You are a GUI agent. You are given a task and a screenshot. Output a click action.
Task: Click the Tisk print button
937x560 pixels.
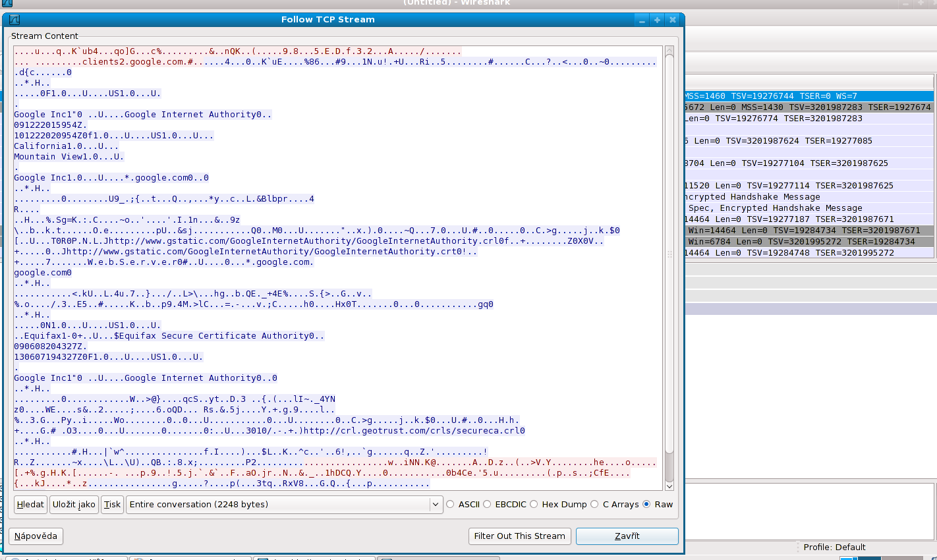112,505
